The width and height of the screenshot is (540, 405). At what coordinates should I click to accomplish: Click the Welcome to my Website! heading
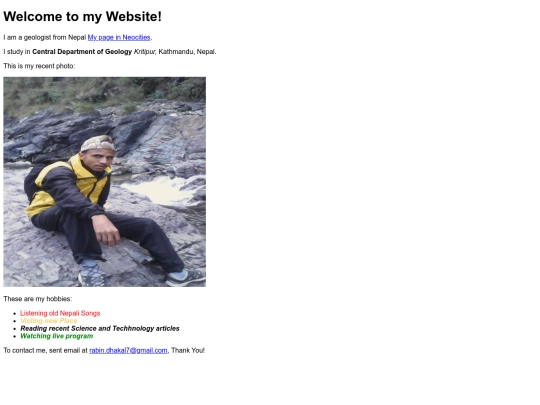tap(83, 17)
